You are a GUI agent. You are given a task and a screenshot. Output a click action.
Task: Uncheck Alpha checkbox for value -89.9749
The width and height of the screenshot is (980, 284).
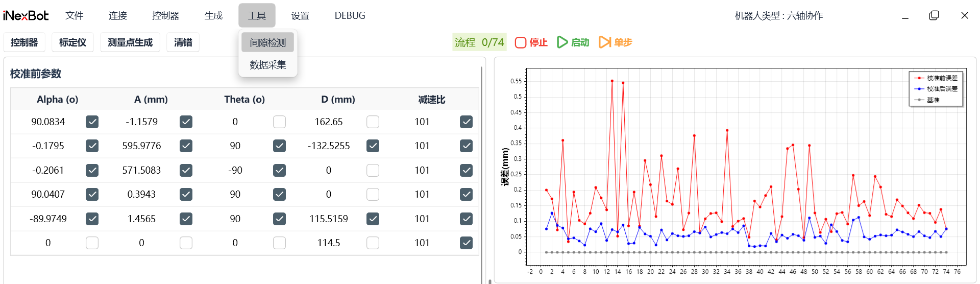point(92,219)
